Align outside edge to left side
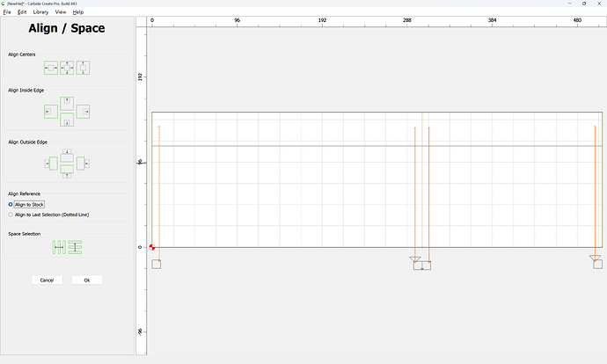This screenshot has height=364, width=607. (x=51, y=164)
